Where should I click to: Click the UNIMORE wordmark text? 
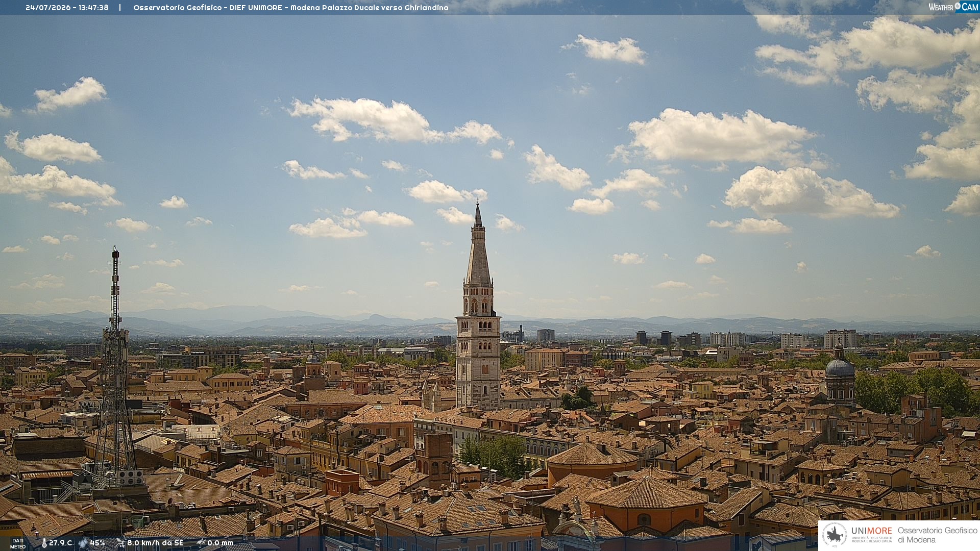pyautogui.click(x=872, y=531)
